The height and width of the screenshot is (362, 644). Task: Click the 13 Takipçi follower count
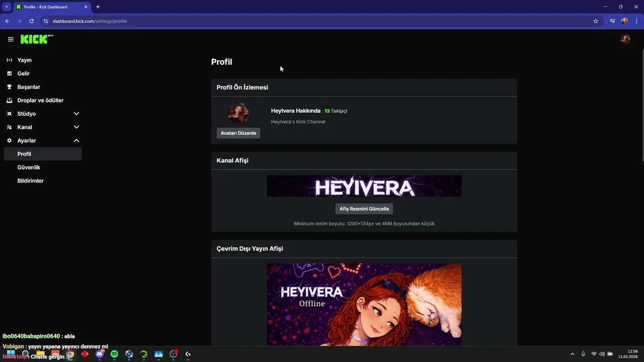point(336,111)
